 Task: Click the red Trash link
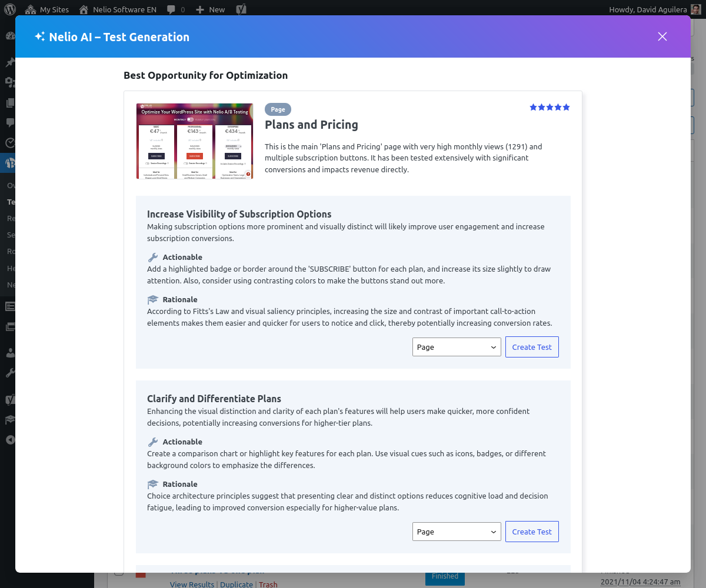[x=268, y=584]
